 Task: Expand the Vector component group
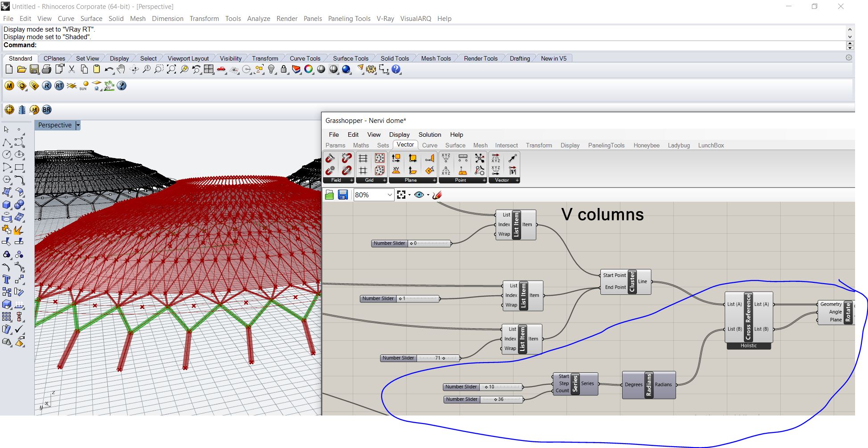pyautogui.click(x=517, y=180)
